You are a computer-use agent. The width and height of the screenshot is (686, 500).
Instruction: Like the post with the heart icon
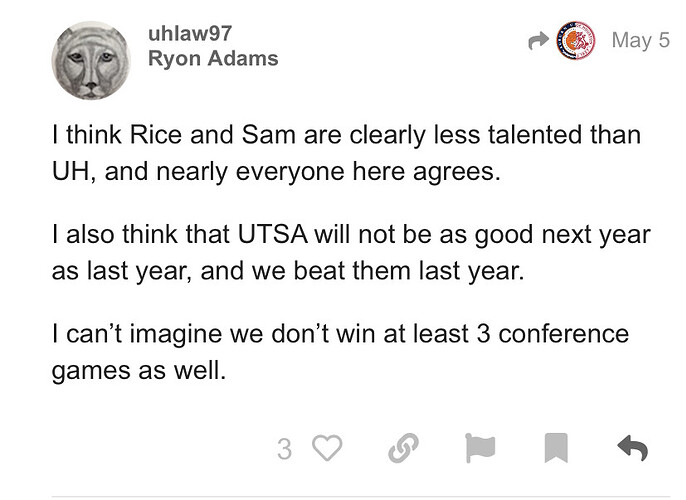coord(327,448)
